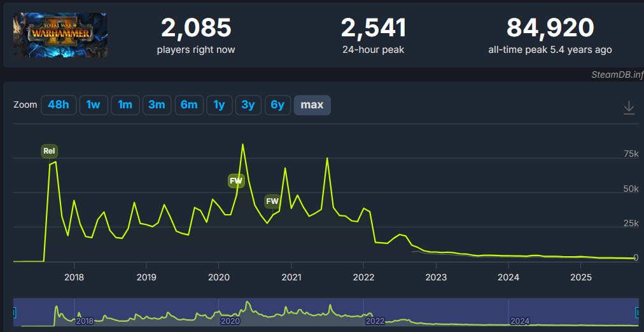The width and height of the screenshot is (644, 332).
Task: Click the 2018 x-axis label
Action: (x=74, y=277)
